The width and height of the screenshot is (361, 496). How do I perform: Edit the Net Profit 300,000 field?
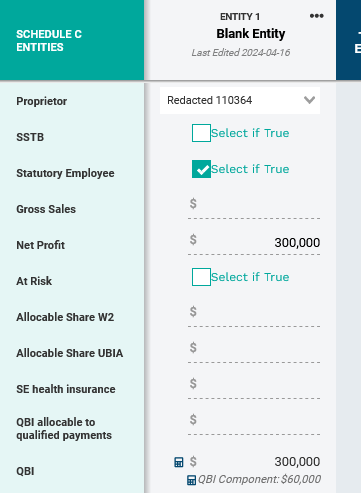(254, 243)
